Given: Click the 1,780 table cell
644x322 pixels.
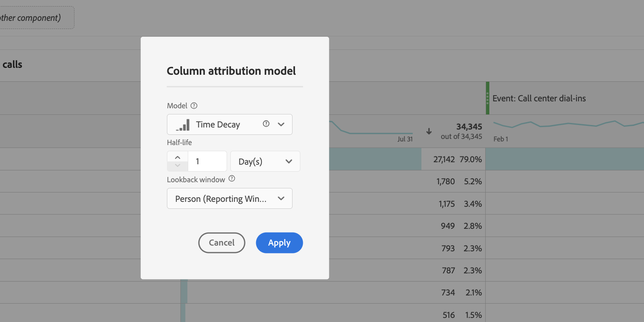Looking at the screenshot, I should pos(446,181).
